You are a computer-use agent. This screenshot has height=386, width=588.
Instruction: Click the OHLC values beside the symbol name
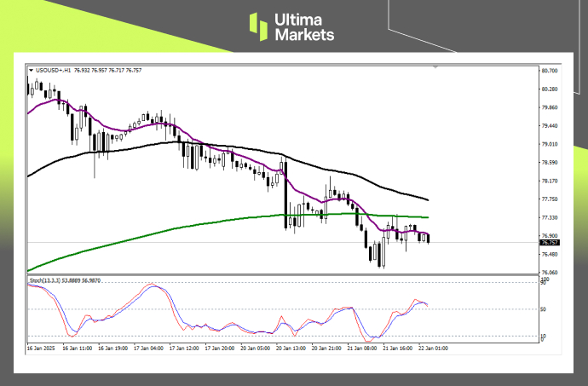point(108,70)
